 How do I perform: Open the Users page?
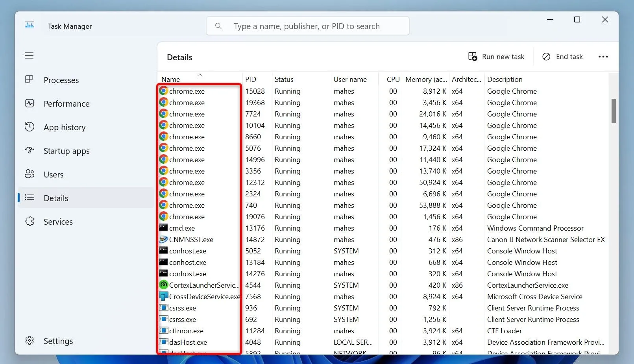click(53, 174)
